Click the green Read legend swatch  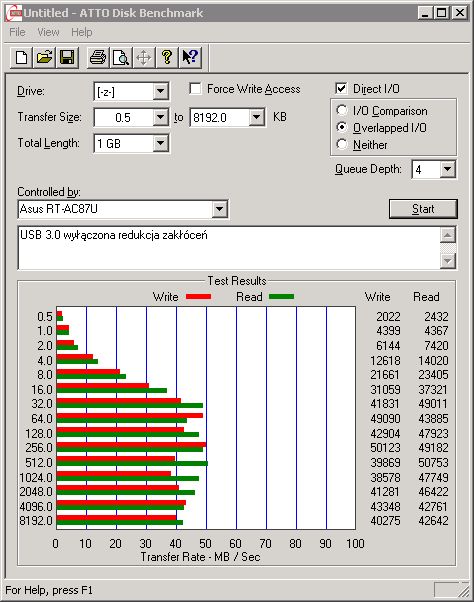(281, 296)
